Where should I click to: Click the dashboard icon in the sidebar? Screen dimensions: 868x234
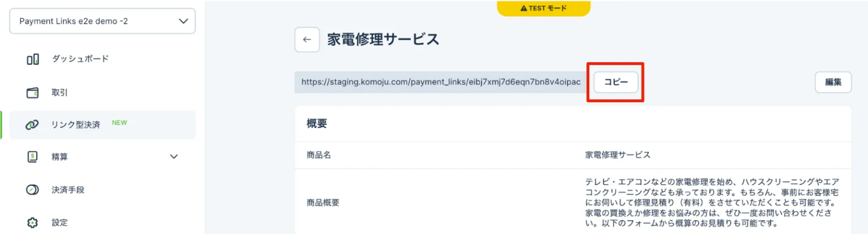point(32,59)
